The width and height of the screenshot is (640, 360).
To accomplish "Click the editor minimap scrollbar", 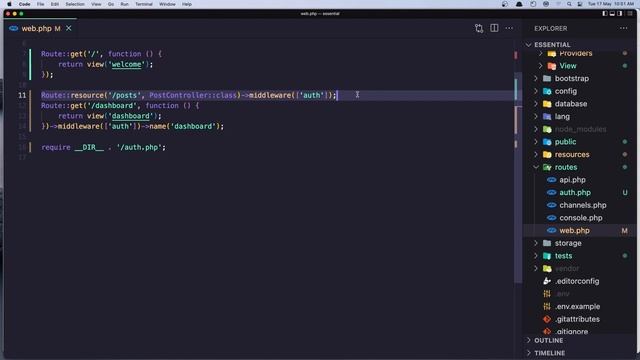I will 518,177.
